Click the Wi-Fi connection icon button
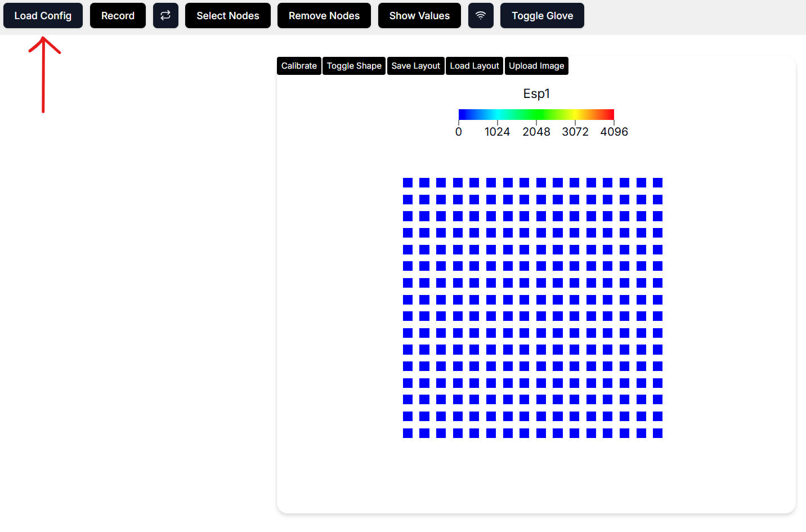Screen dimensions: 806x532 [481, 16]
